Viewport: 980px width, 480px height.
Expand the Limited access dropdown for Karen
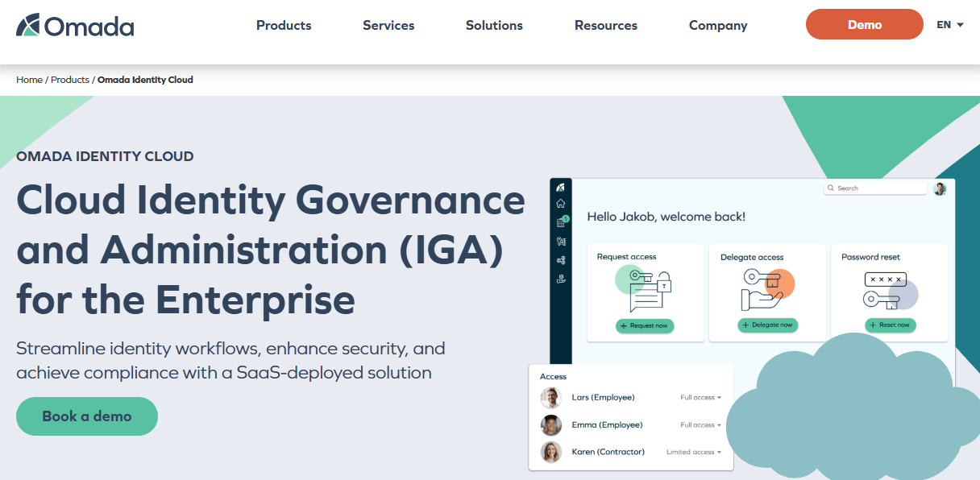[694, 453]
